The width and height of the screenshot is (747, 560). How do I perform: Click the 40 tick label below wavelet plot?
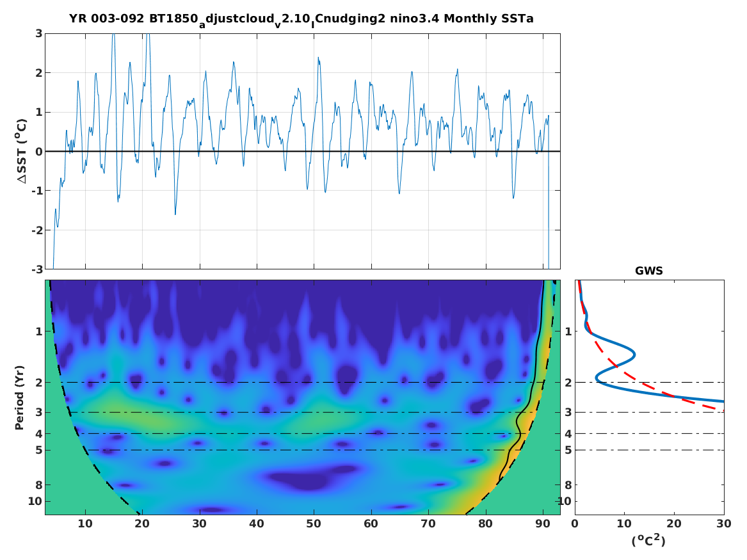257,524
